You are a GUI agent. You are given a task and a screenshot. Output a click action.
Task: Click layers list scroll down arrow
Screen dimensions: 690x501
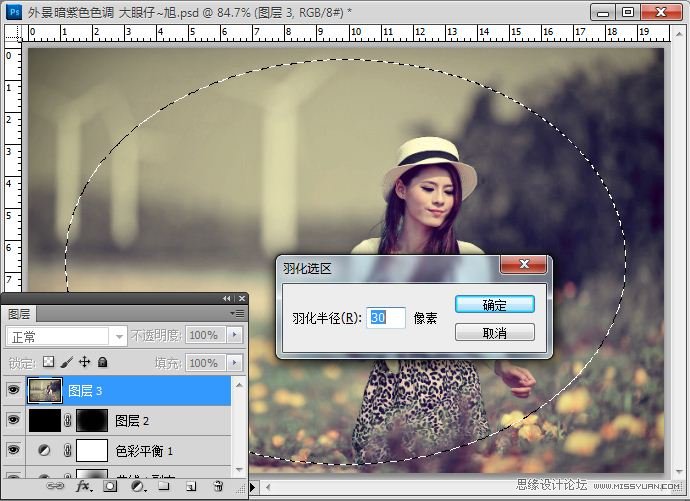click(x=239, y=470)
